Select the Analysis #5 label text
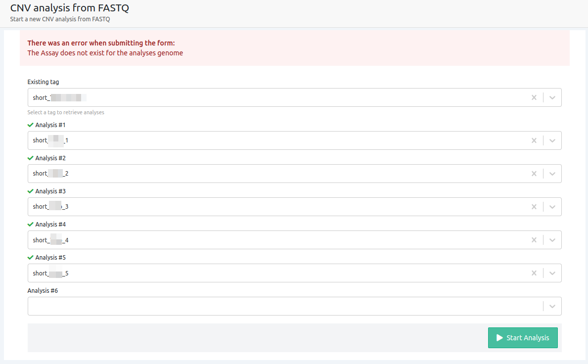Screen dimensions: 588x364 coord(50,258)
